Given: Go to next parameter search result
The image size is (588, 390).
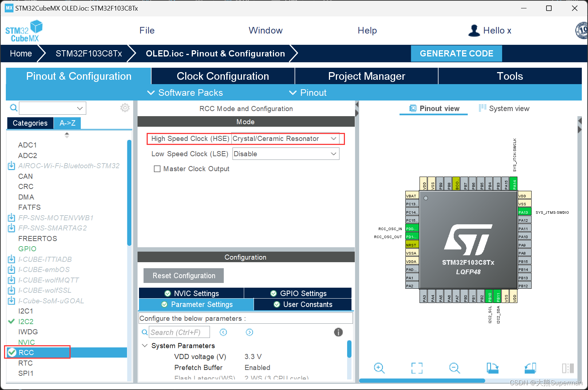Looking at the screenshot, I should pyautogui.click(x=250, y=332).
